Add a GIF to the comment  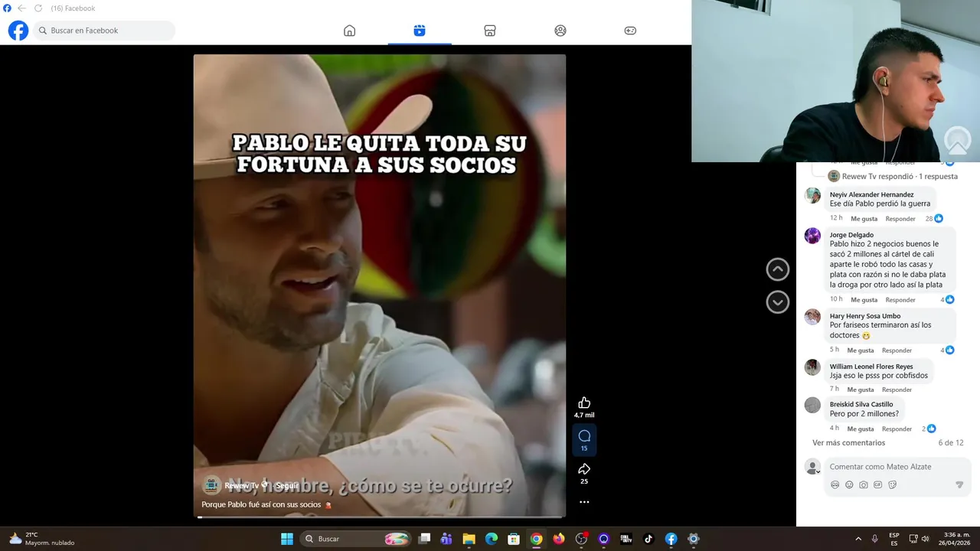[x=878, y=484]
